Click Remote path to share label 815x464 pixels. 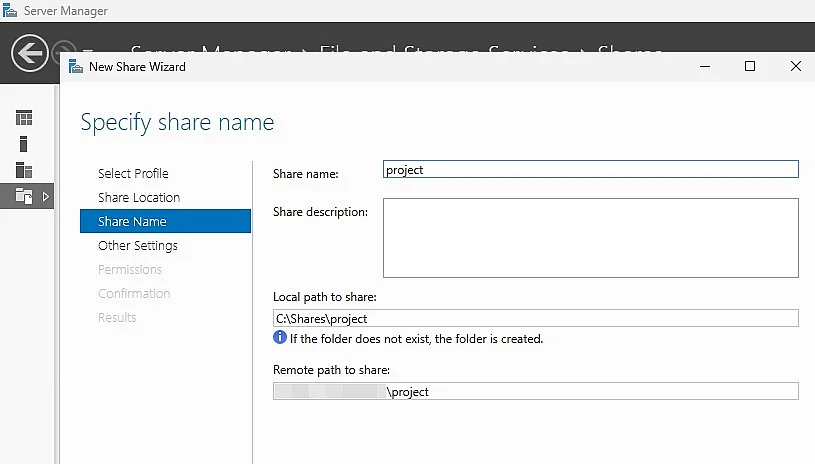click(331, 370)
